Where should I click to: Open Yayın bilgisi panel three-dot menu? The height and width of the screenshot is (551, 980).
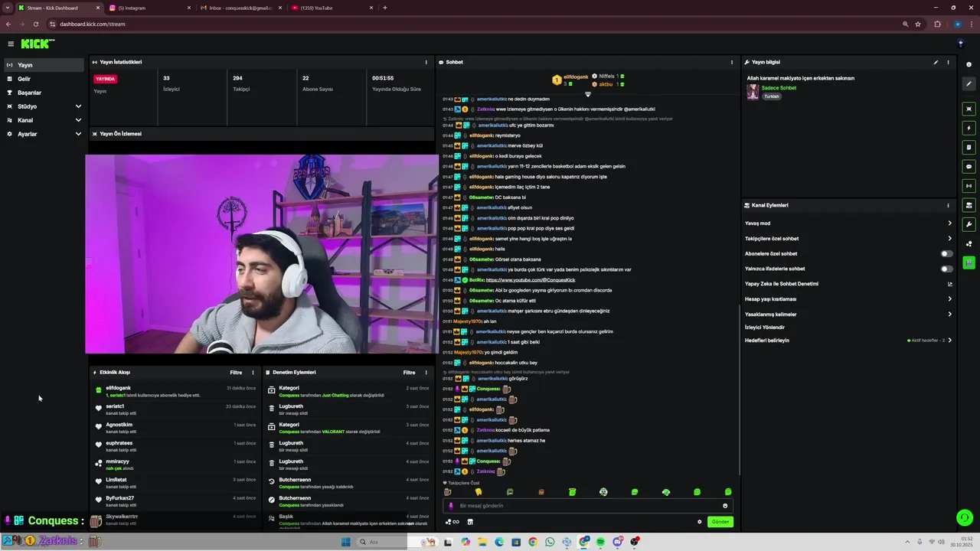tap(948, 62)
